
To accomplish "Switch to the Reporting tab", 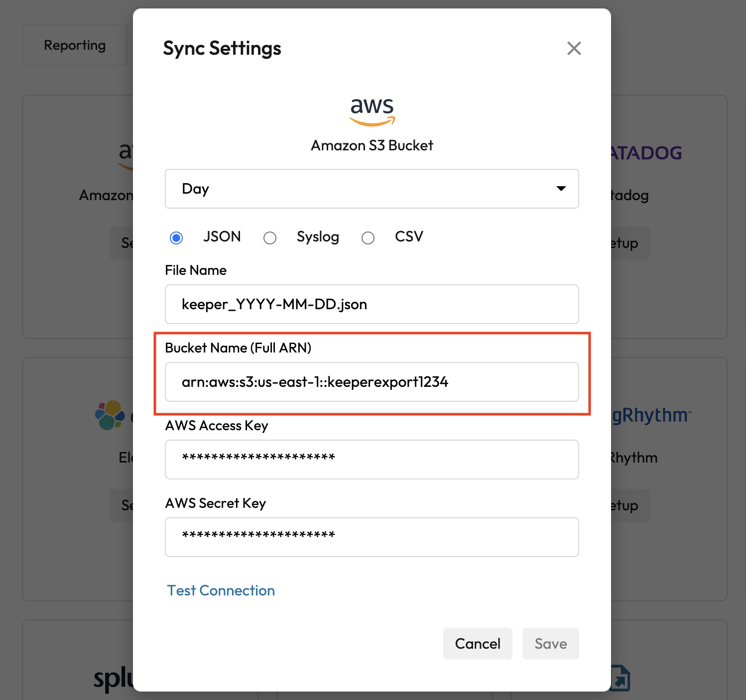I will pyautogui.click(x=75, y=45).
